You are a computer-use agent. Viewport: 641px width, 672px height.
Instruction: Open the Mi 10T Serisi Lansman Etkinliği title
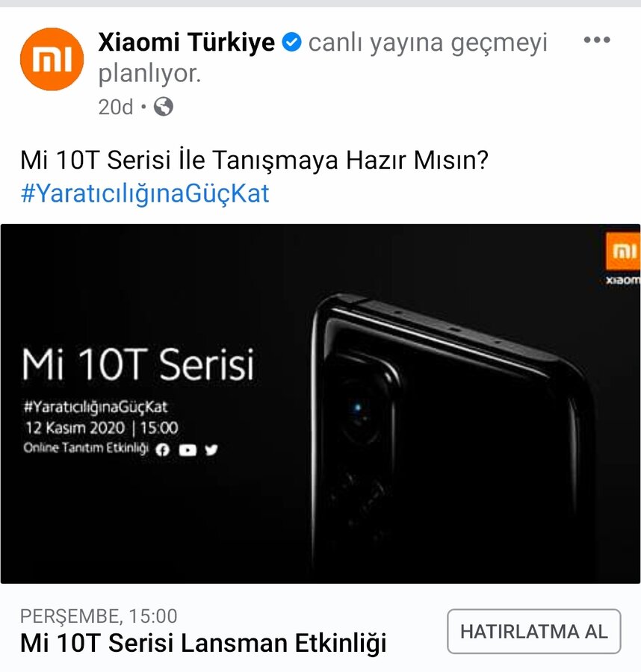tap(203, 643)
